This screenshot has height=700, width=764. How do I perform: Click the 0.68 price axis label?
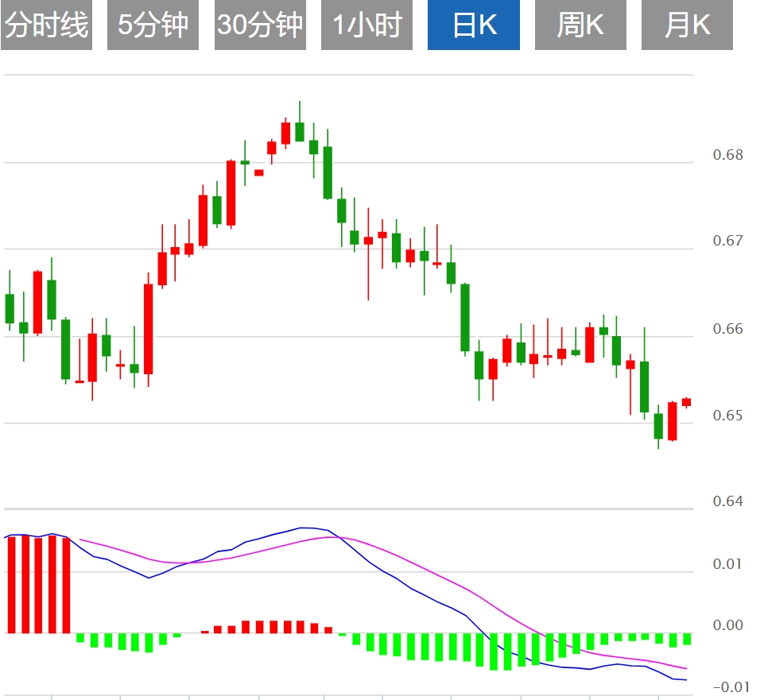tap(727, 154)
